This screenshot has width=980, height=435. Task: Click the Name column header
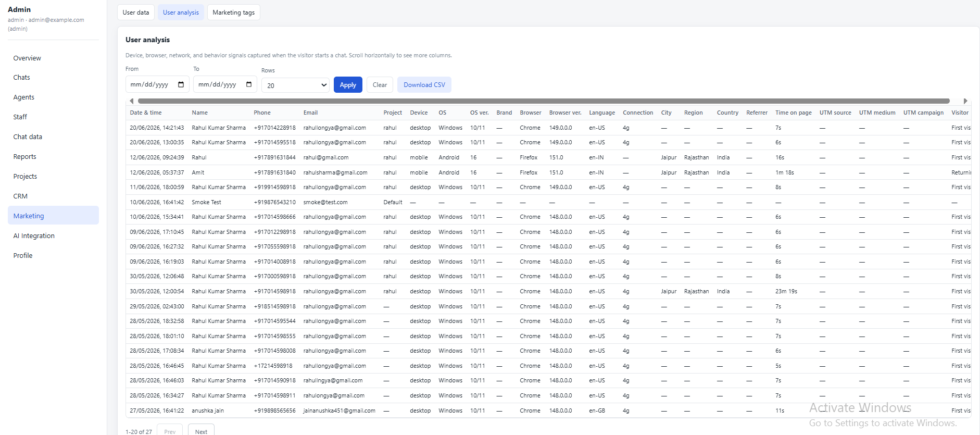(199, 113)
